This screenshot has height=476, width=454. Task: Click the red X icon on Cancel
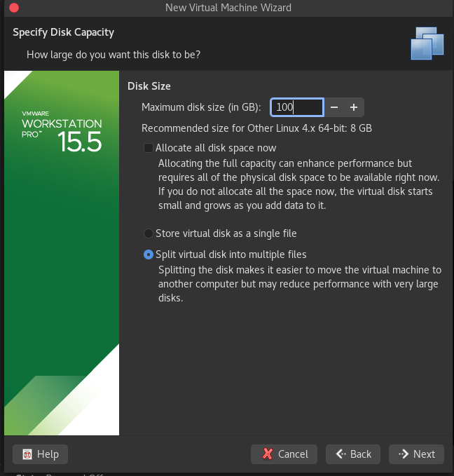point(268,454)
